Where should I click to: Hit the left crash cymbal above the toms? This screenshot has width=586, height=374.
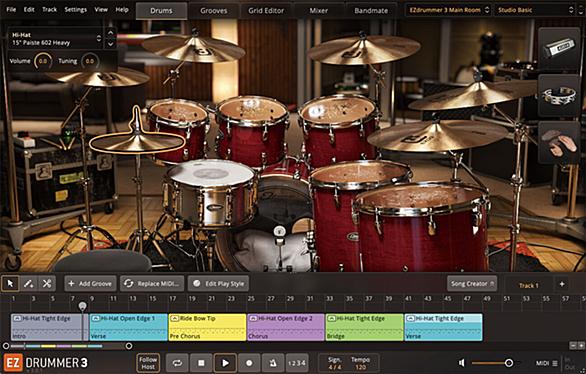pos(193,48)
